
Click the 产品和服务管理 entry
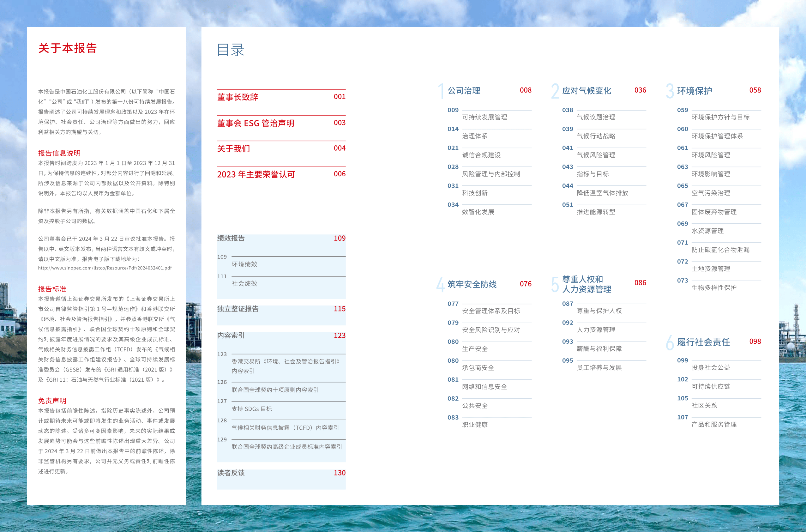click(714, 425)
